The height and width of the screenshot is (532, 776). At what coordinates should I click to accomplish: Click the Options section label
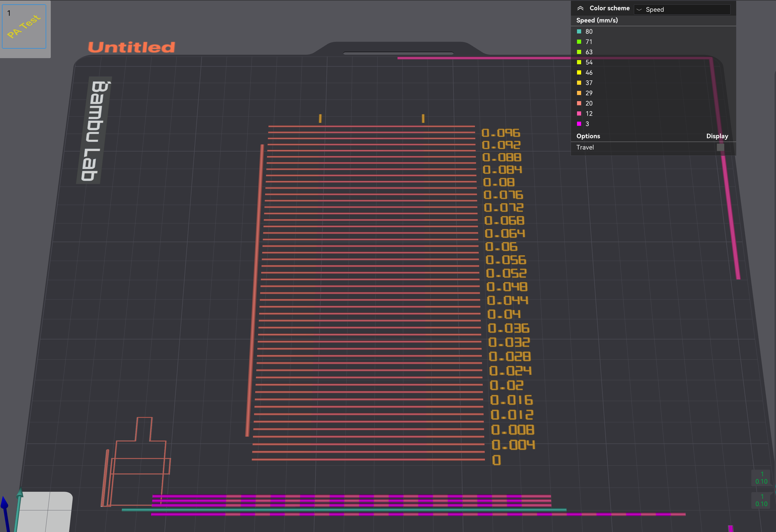588,136
